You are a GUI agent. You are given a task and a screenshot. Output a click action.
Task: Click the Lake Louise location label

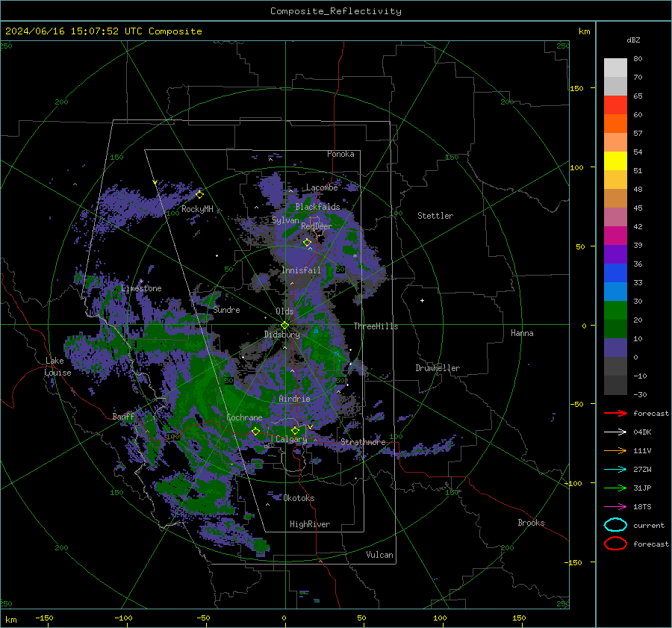[57, 367]
